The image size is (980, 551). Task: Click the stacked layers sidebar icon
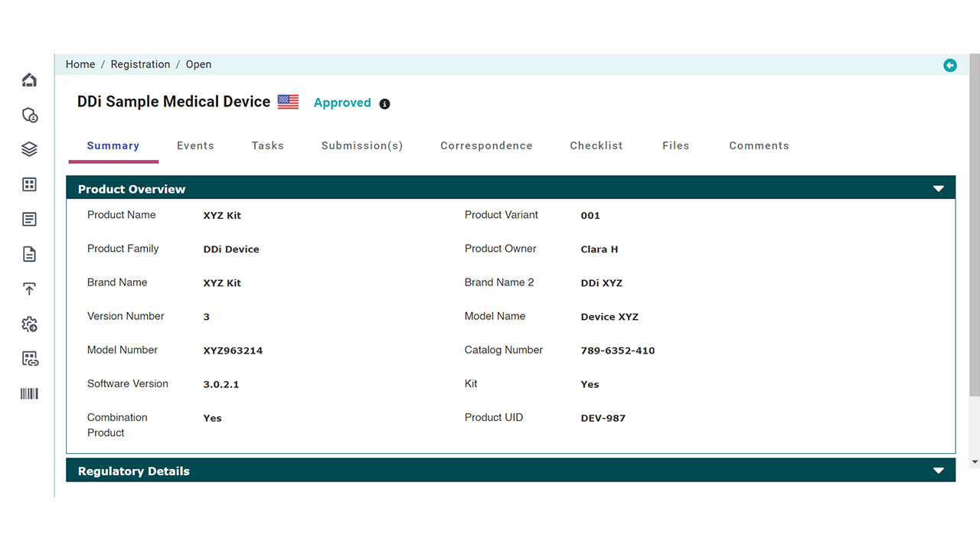point(29,149)
